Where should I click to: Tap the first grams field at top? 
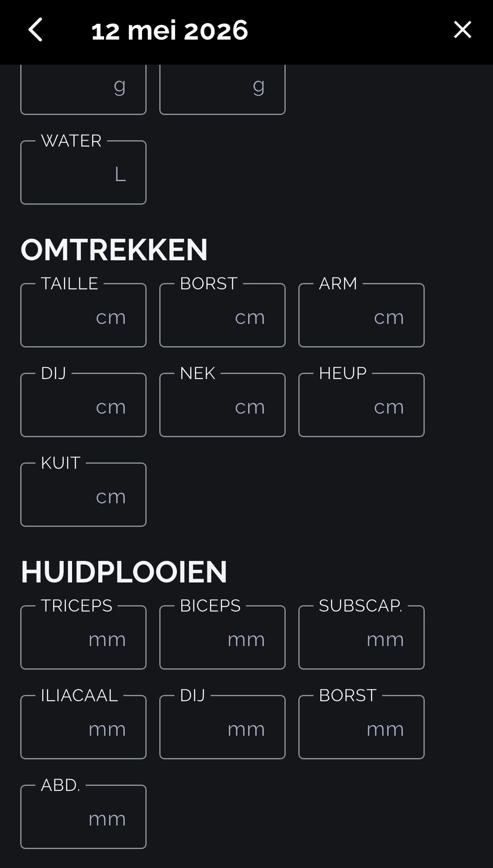(83, 89)
